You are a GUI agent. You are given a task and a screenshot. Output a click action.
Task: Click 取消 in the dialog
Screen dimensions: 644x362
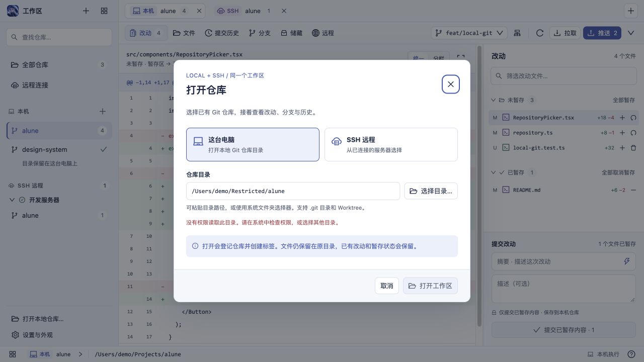pyautogui.click(x=387, y=286)
